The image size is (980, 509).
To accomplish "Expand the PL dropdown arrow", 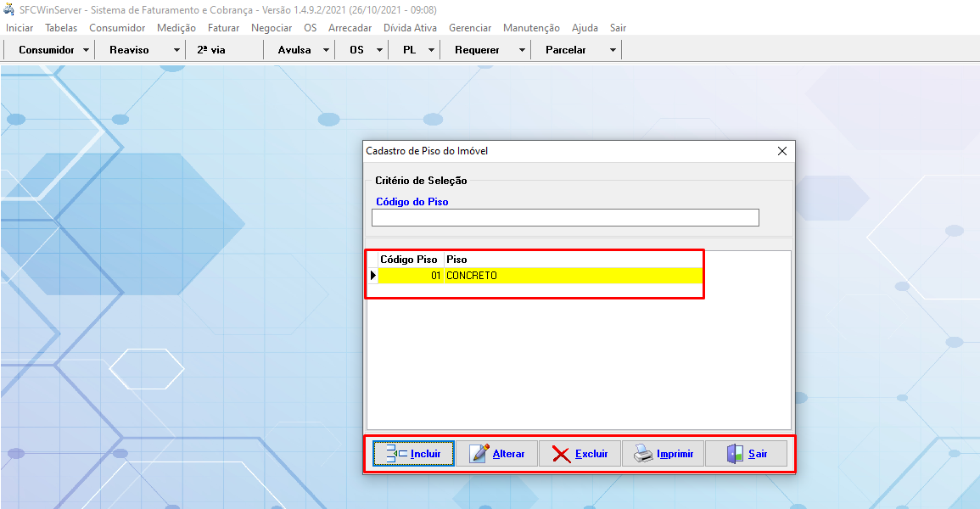I will click(431, 50).
